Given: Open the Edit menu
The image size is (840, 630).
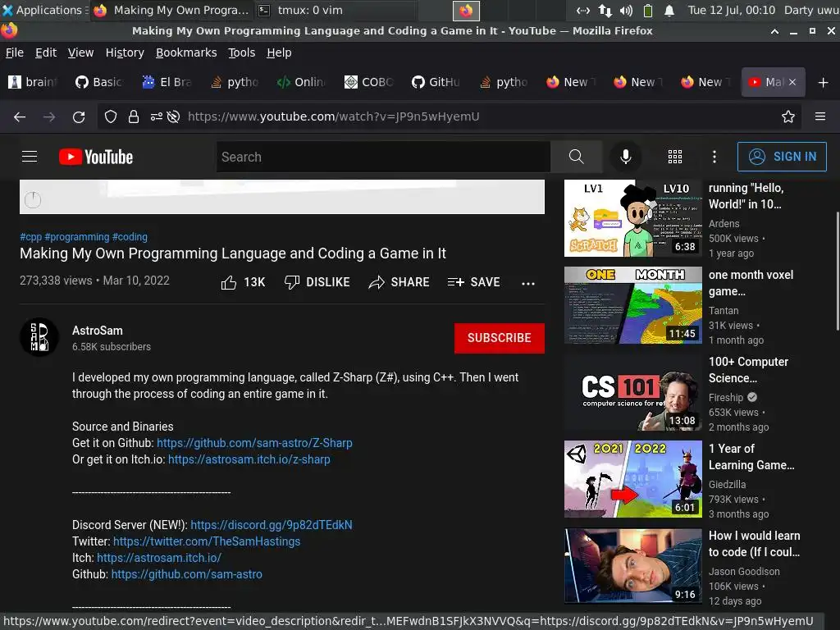Looking at the screenshot, I should click(x=46, y=52).
